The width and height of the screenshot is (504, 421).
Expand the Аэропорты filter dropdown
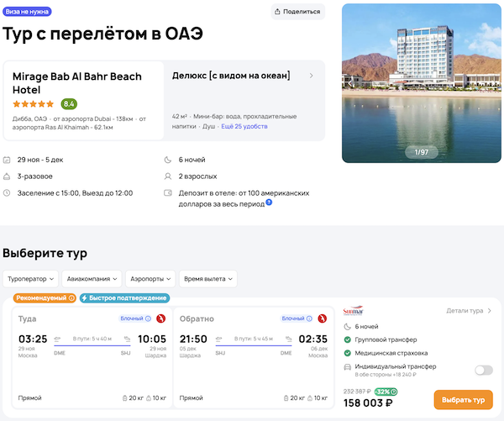coord(151,278)
